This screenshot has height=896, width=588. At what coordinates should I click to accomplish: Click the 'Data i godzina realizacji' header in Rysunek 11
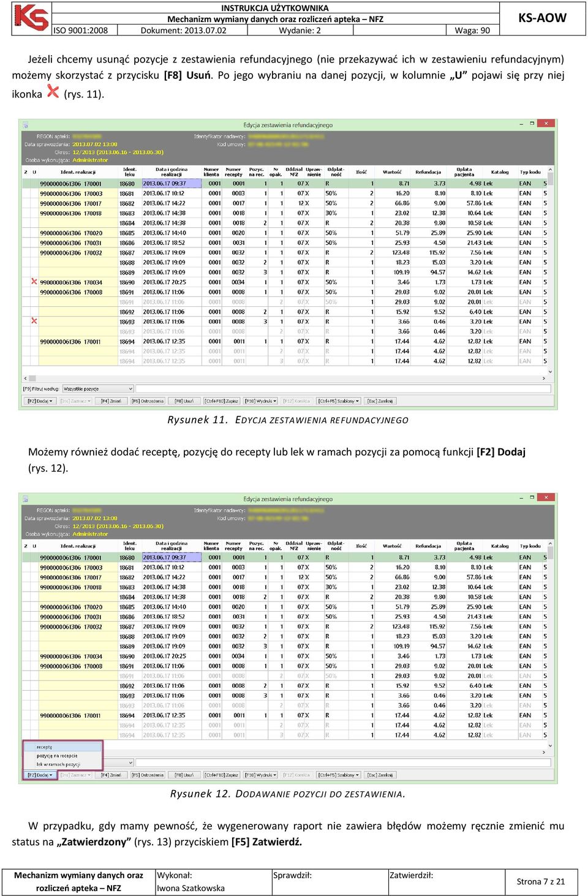coord(171,172)
